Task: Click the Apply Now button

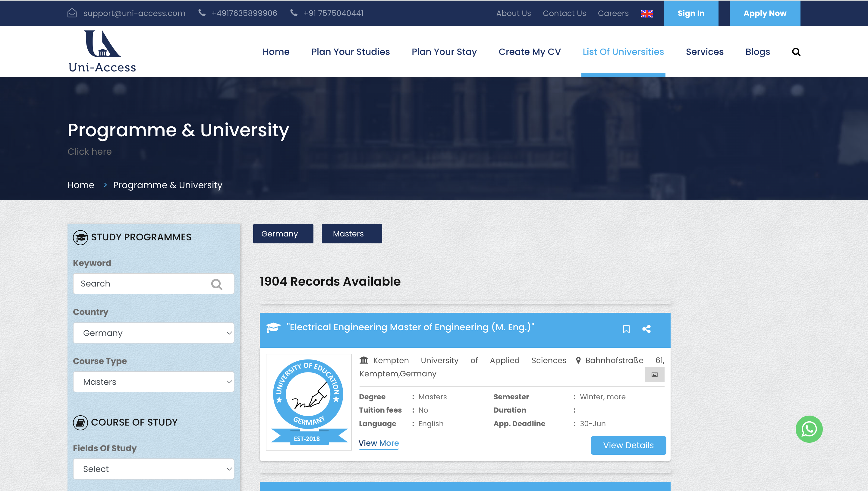Action: [765, 13]
